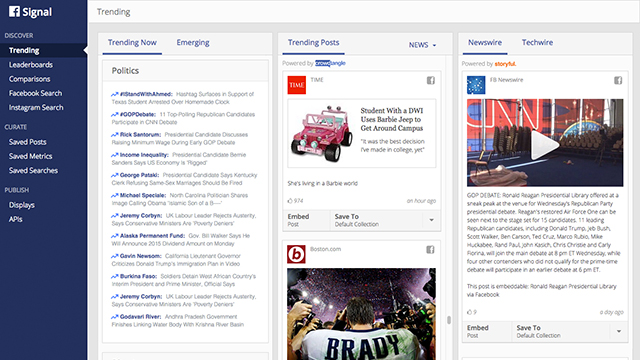Click the FB Newswire avatar
Image resolution: width=640 pixels, height=360 pixels.
click(476, 85)
